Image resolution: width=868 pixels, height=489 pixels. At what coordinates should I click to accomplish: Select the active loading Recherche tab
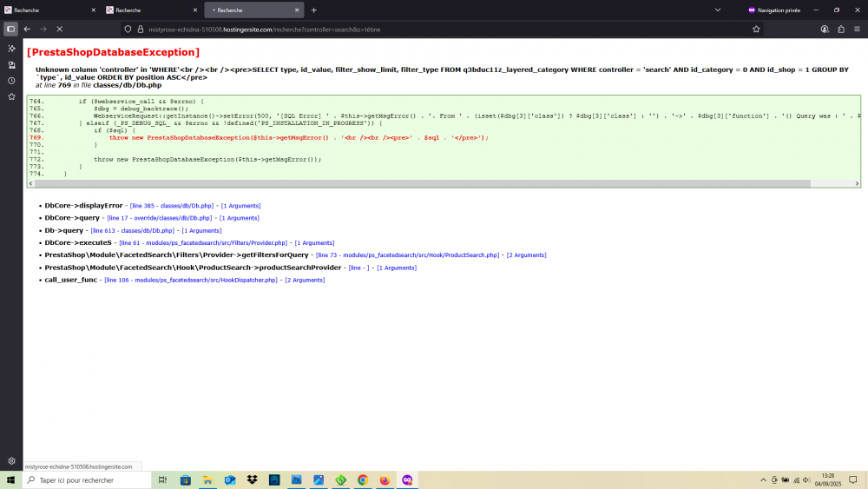click(x=254, y=10)
